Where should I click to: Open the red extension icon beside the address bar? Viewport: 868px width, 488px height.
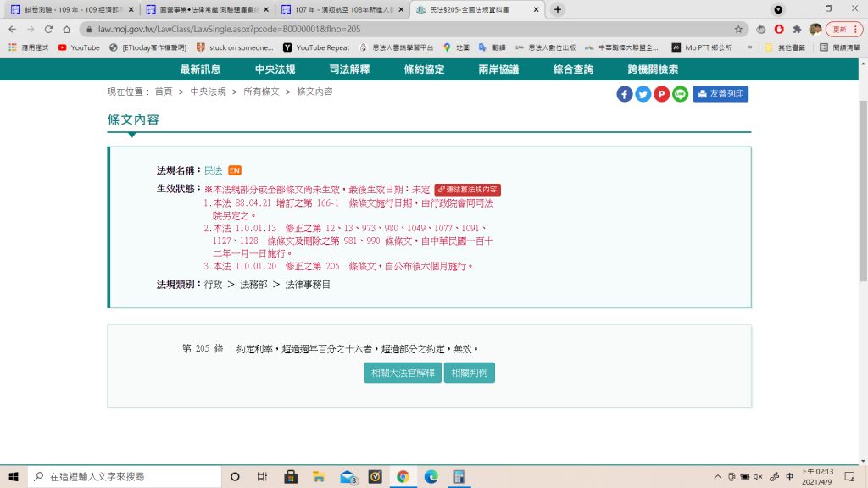(779, 30)
